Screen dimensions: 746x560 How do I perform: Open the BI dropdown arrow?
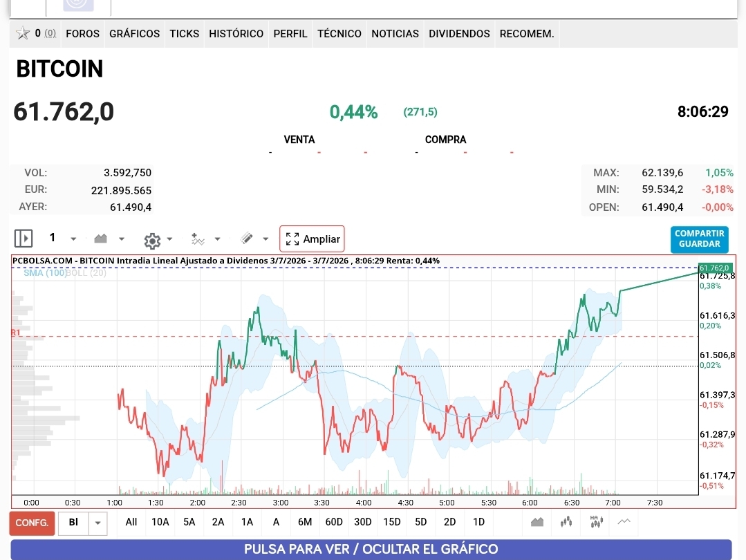(97, 523)
